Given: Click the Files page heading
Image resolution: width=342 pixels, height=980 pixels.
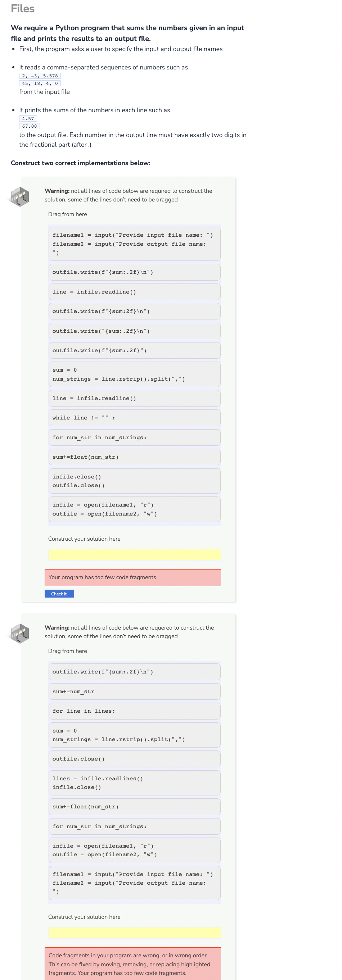Looking at the screenshot, I should (23, 9).
